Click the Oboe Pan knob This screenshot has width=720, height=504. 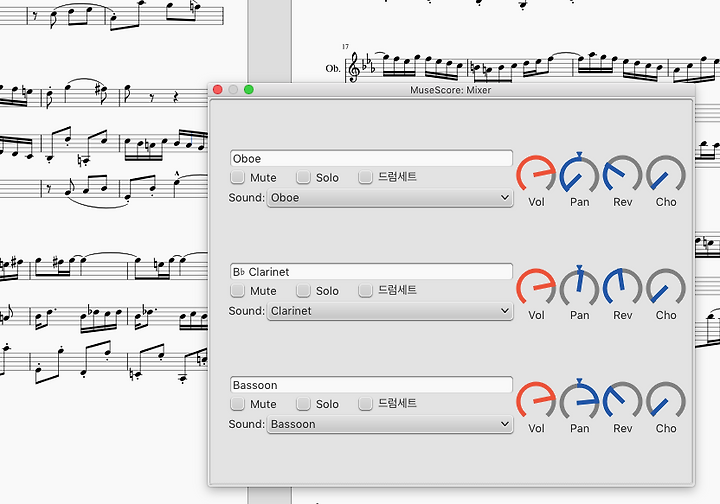tap(579, 174)
